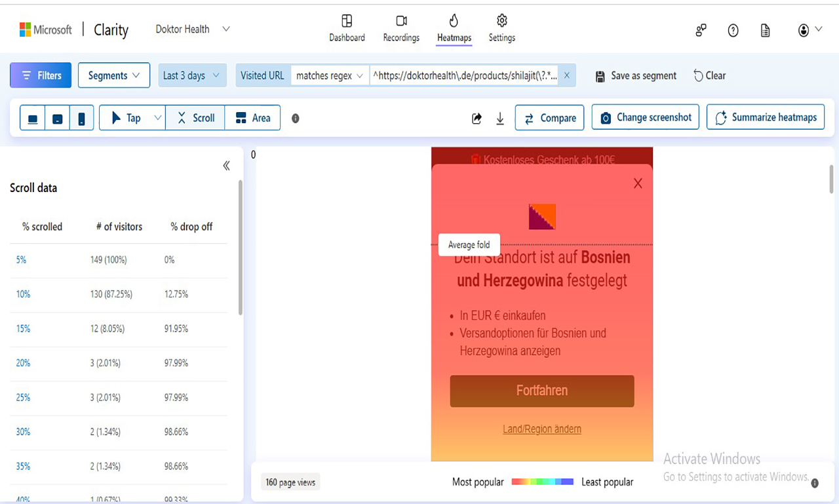
Task: Click the info icon beside the Area button
Action: pyautogui.click(x=296, y=119)
